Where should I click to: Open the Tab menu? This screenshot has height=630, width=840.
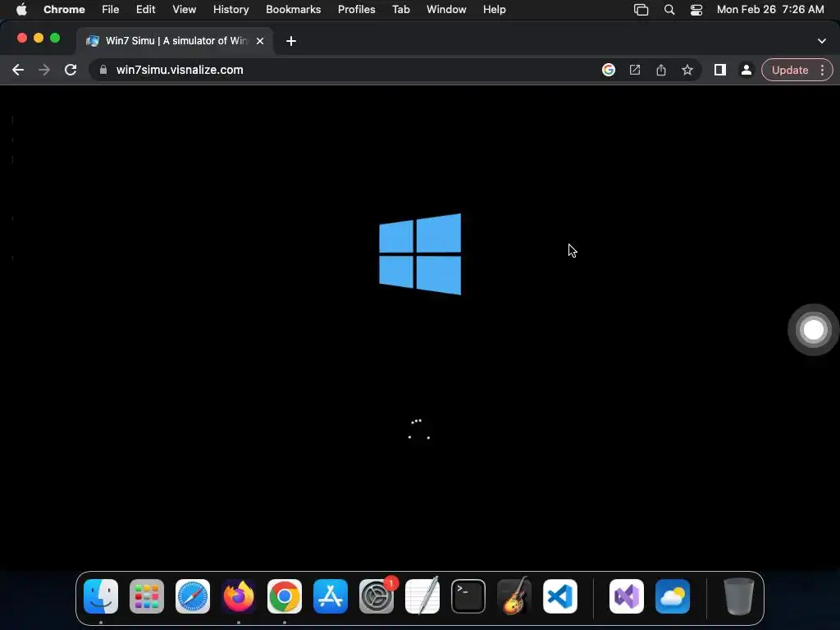click(x=400, y=10)
